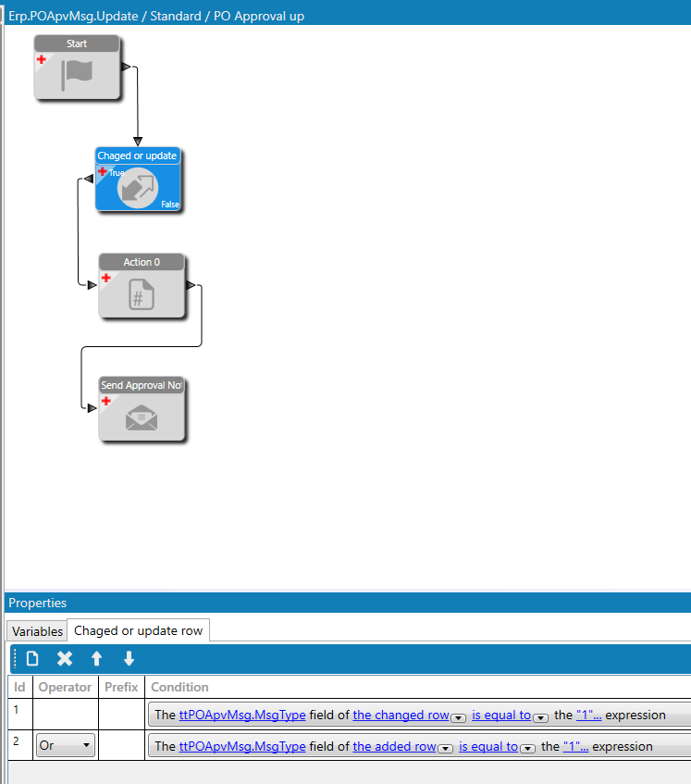Viewport: 691px width, 784px height.
Task: Click True output connector on condition node
Action: [89, 179]
